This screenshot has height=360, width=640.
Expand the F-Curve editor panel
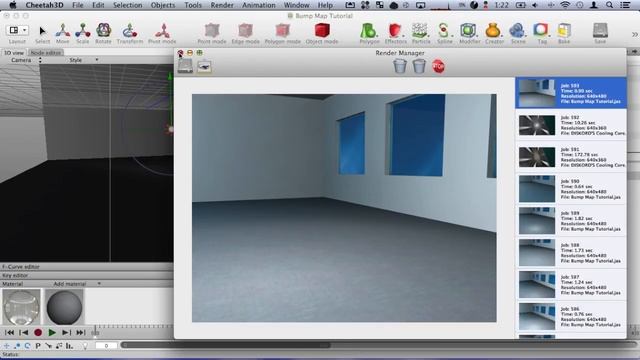(87, 267)
